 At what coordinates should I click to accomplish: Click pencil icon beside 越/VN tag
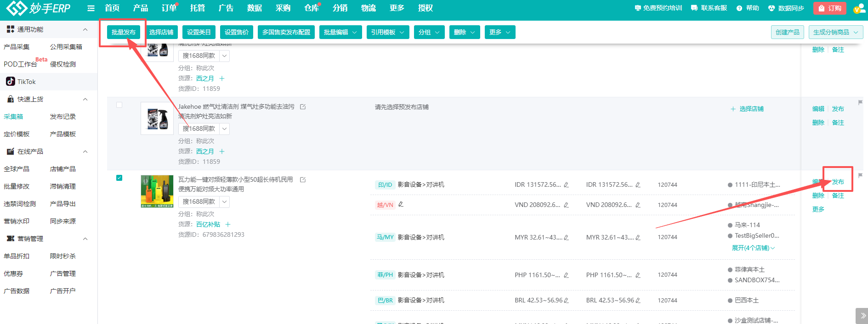tap(401, 204)
